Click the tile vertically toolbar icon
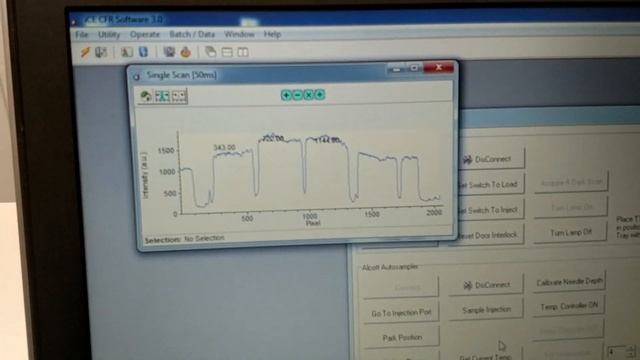 click(x=243, y=52)
